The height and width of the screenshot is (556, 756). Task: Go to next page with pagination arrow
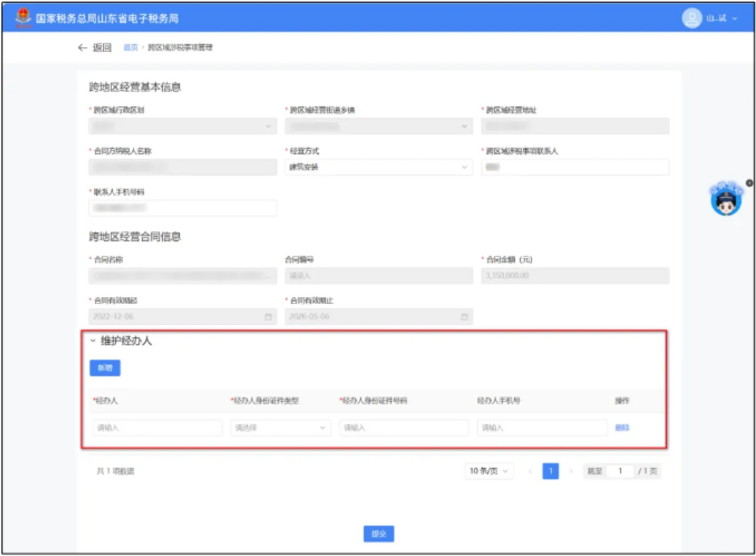click(571, 471)
